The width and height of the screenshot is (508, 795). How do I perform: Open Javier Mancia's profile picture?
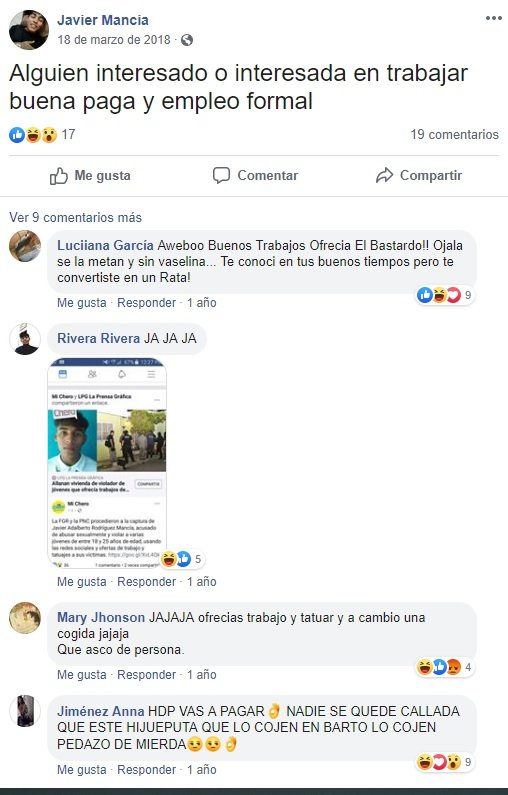(x=29, y=30)
